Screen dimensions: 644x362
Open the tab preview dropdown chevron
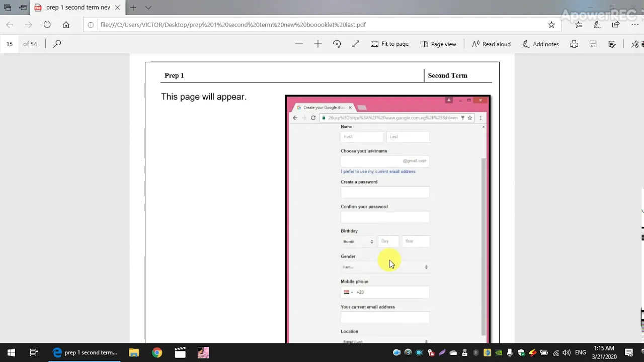click(148, 8)
